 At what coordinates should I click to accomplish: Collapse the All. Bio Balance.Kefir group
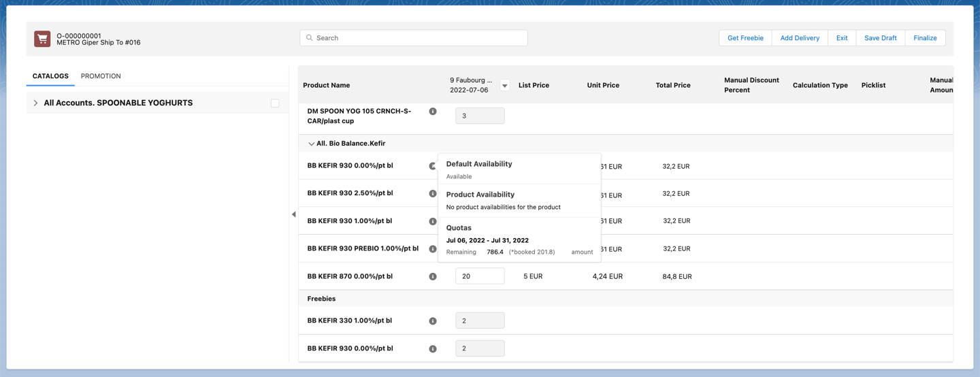(311, 144)
